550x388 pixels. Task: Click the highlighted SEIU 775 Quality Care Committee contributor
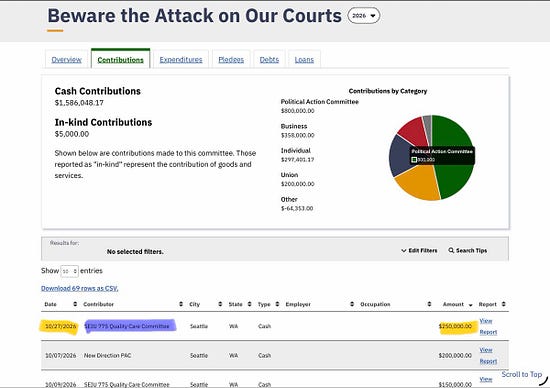click(127, 326)
